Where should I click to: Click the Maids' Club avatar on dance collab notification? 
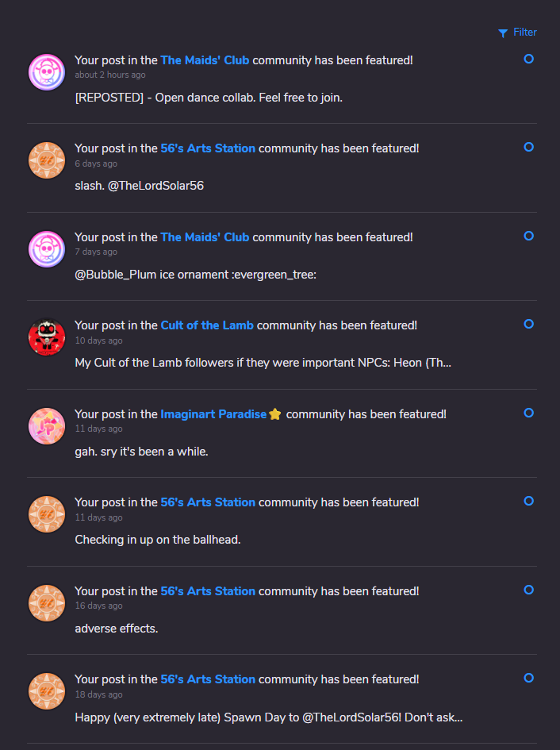coord(46,72)
